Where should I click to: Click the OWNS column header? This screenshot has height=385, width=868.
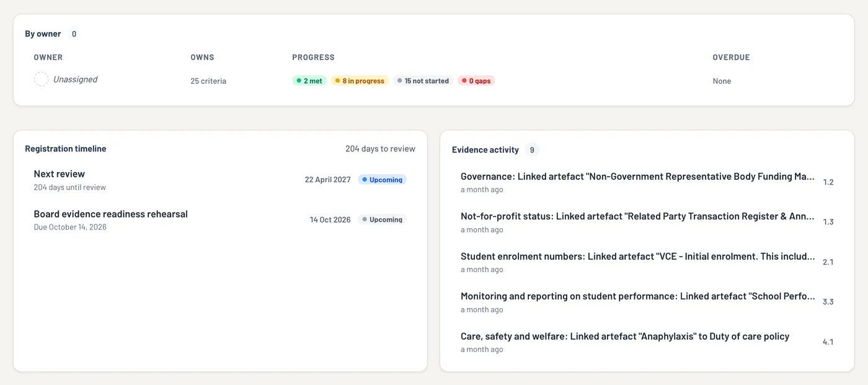coord(202,58)
